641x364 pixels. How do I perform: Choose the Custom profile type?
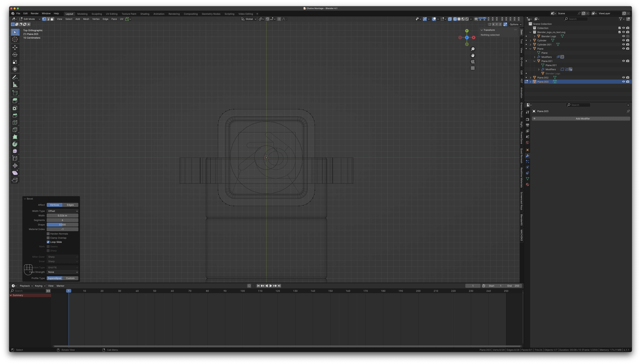tap(70, 278)
